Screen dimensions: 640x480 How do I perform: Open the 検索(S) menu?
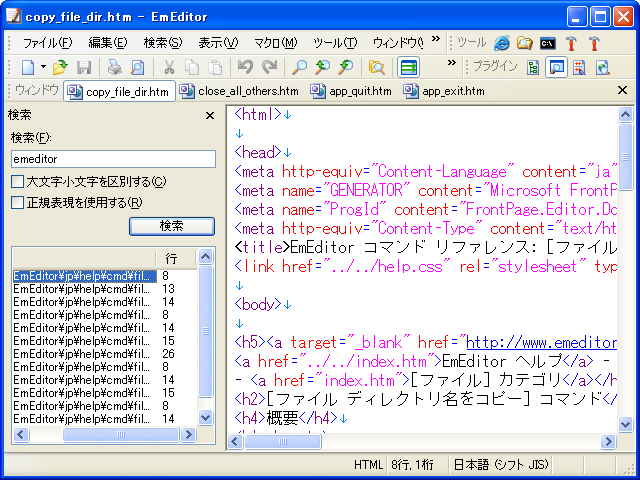(162, 43)
